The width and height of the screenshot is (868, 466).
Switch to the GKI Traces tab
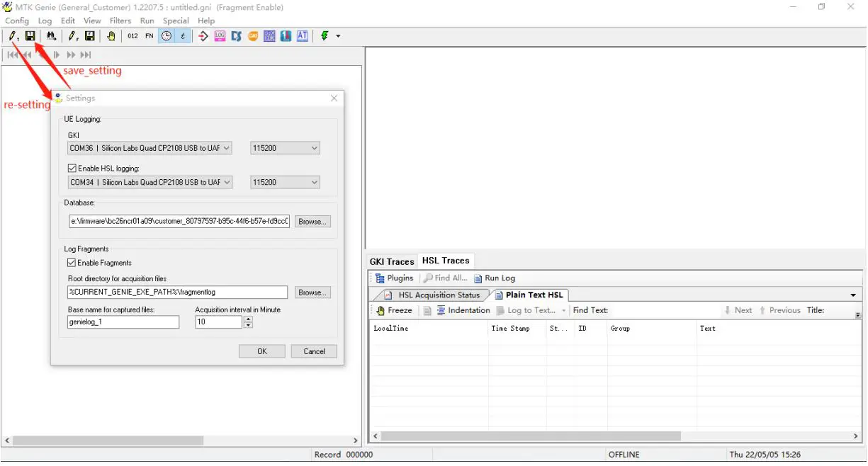(391, 261)
